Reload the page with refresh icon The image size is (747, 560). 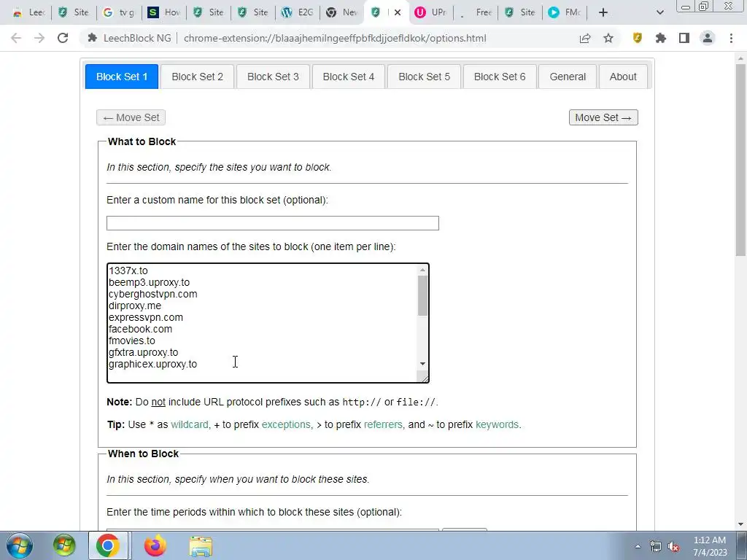point(63,38)
